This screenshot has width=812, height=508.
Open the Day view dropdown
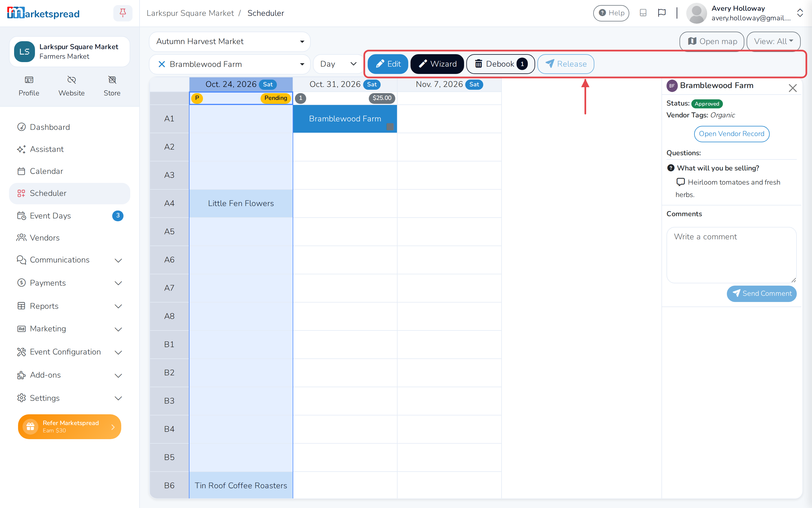(338, 64)
